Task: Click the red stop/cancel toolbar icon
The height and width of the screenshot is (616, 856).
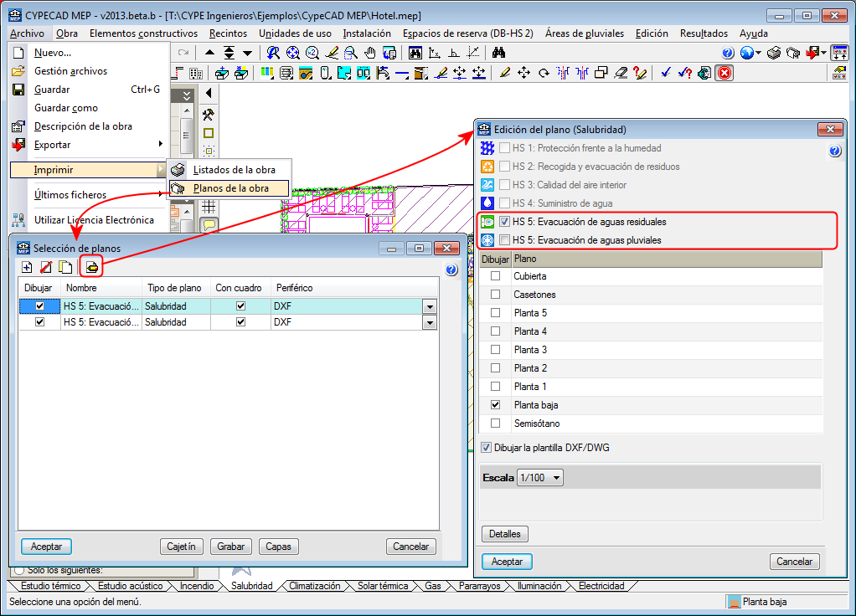Action: point(724,73)
